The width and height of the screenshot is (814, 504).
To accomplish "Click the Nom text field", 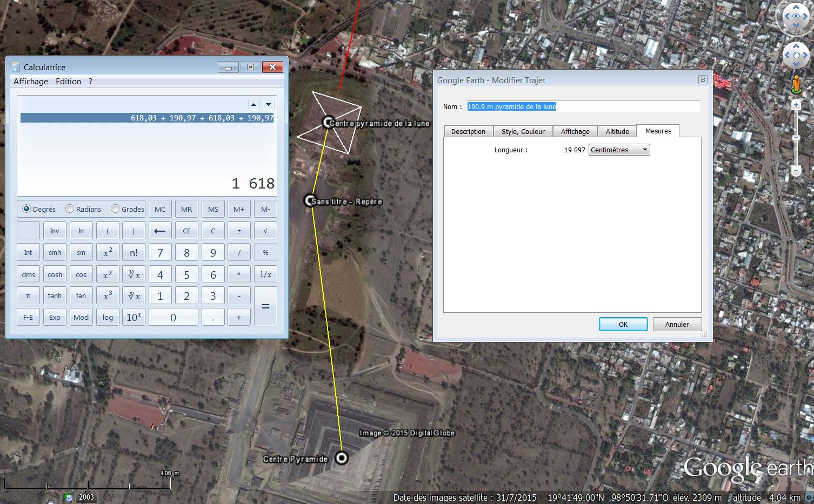I will pos(583,106).
